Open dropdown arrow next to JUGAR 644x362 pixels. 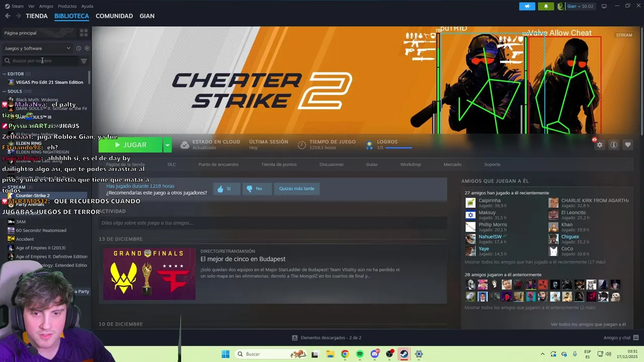[x=168, y=145]
